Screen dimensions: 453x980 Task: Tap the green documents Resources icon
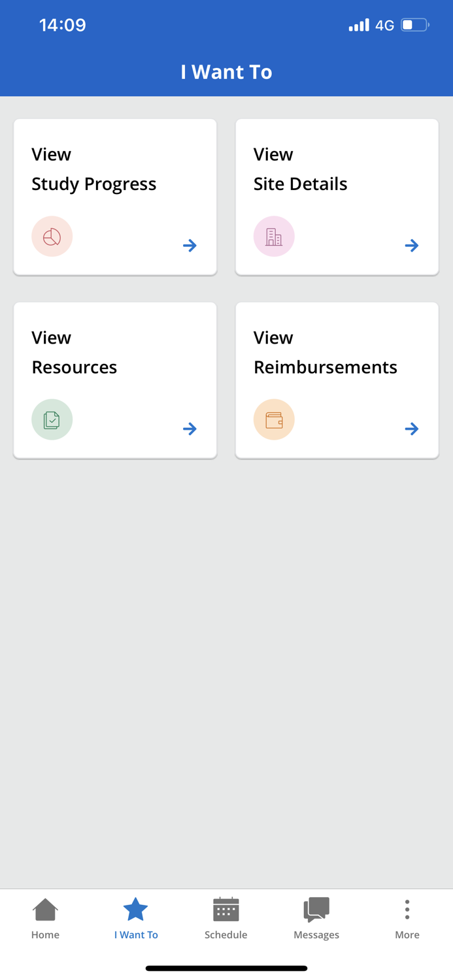click(52, 419)
